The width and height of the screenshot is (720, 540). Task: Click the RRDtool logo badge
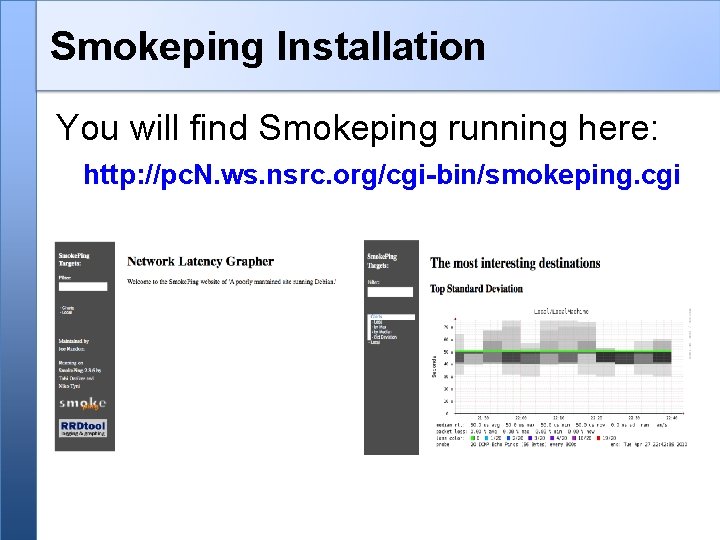click(x=83, y=428)
